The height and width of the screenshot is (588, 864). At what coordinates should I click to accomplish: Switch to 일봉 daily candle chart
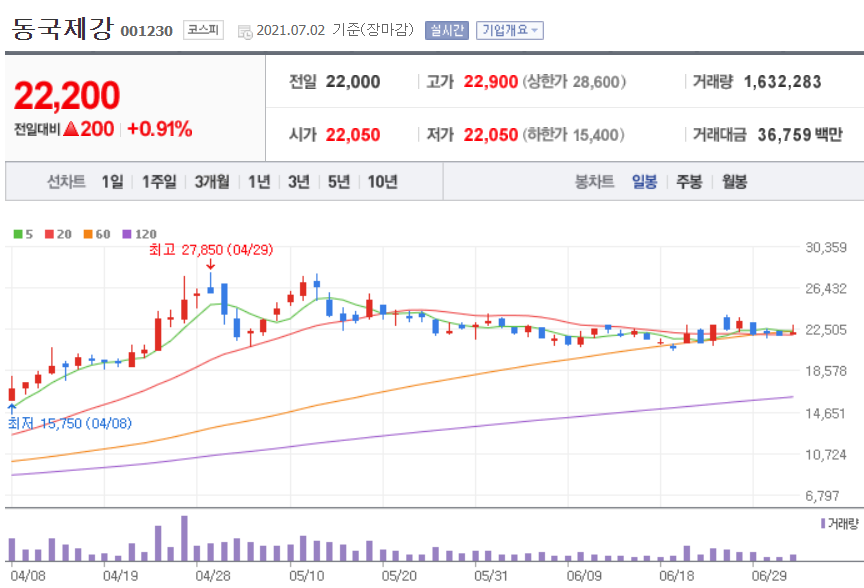(644, 181)
